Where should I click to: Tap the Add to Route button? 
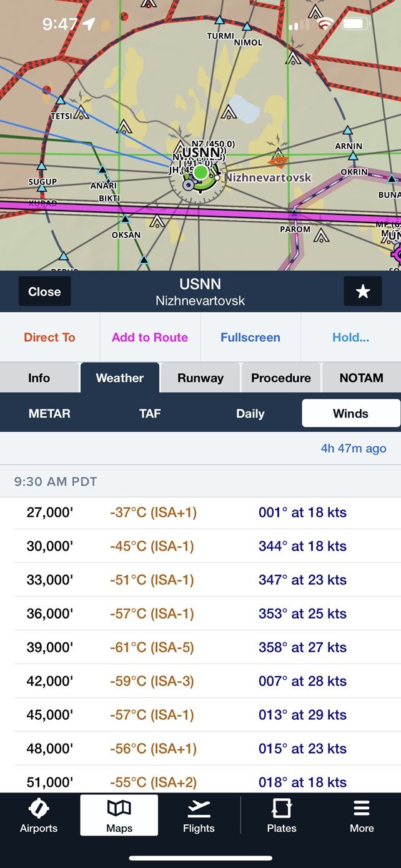(150, 337)
